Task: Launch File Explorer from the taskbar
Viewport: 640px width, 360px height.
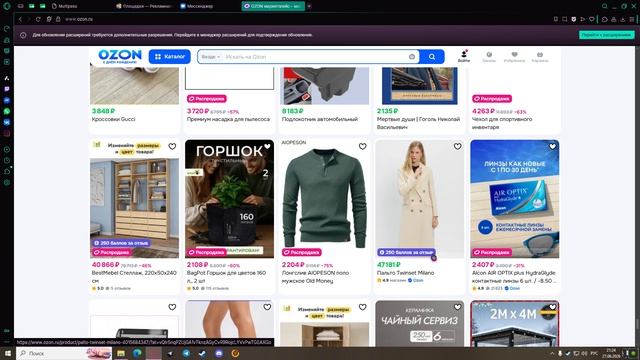Action: pyautogui.click(x=121, y=353)
